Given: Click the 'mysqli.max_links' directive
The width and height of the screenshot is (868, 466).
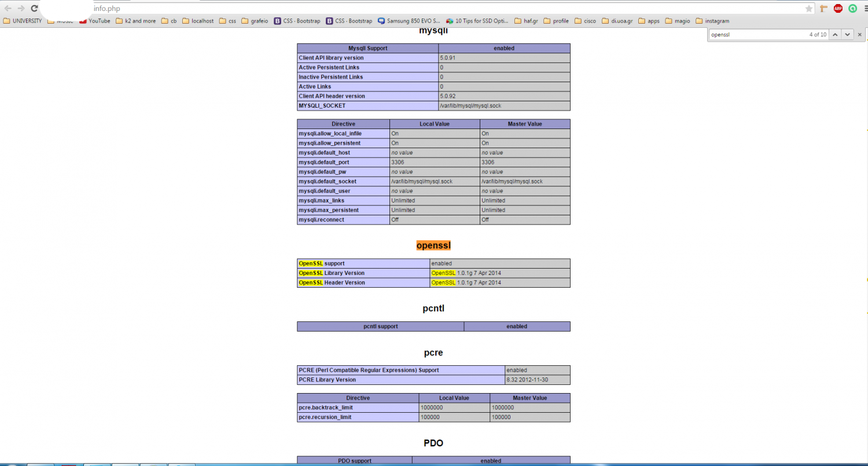Looking at the screenshot, I should 343,200.
